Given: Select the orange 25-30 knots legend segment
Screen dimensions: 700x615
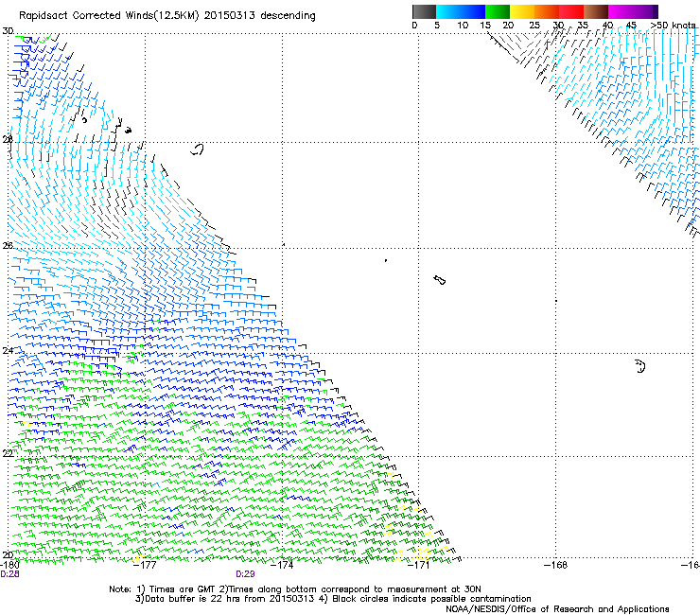Looking at the screenshot, I should (547, 11).
